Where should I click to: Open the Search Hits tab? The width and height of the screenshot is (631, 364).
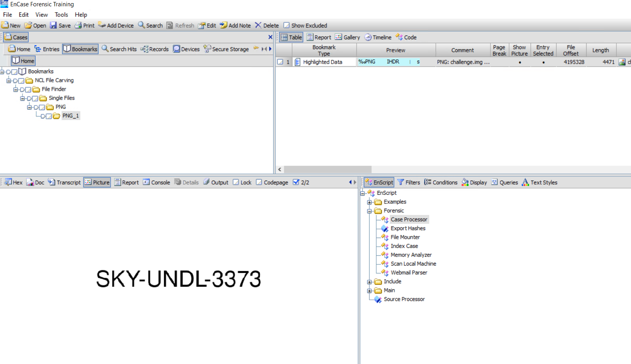tap(119, 49)
